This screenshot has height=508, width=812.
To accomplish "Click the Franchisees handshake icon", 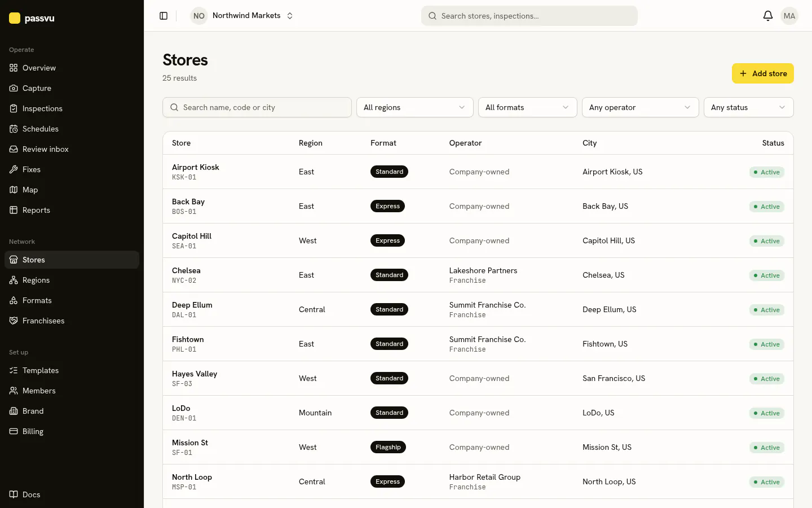I will coord(14,321).
